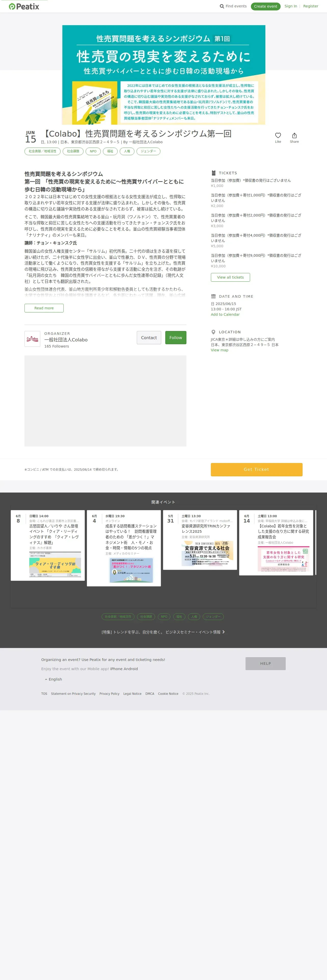The height and width of the screenshot is (980, 327).
Task: Open 変容資源研究所TRINカンファレンス2025 card
Action: 200,540
